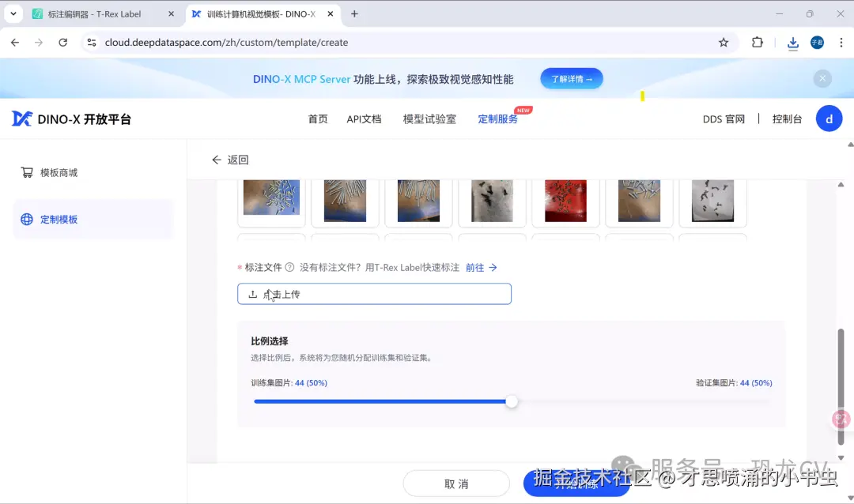Click the dataset split slider handle
The height and width of the screenshot is (504, 854).
(511, 401)
